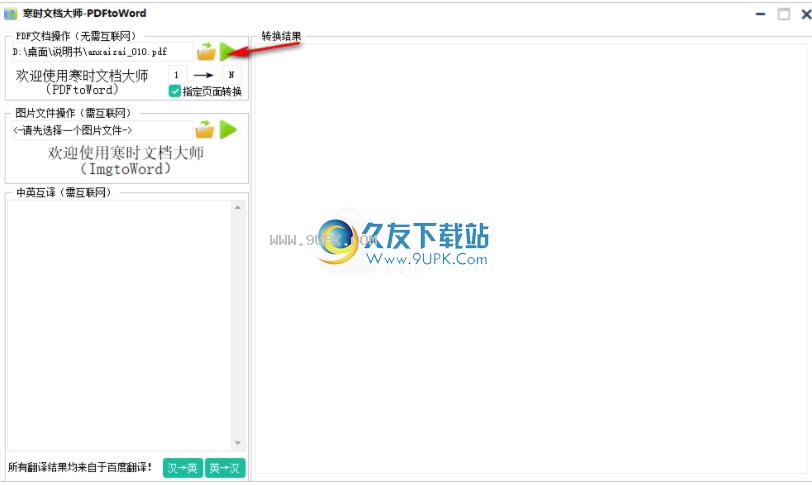Click inside the 转换结果 output area

(531, 258)
